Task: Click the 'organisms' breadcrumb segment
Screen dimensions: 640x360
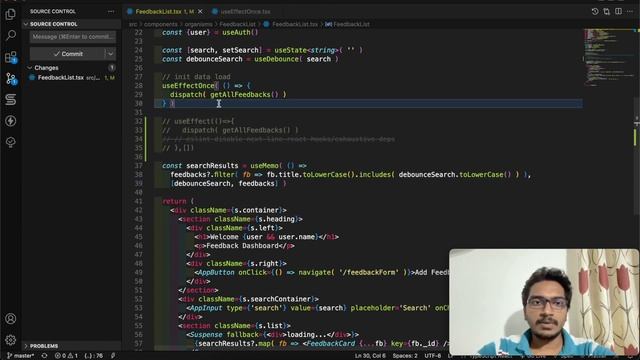Action: pos(198,24)
